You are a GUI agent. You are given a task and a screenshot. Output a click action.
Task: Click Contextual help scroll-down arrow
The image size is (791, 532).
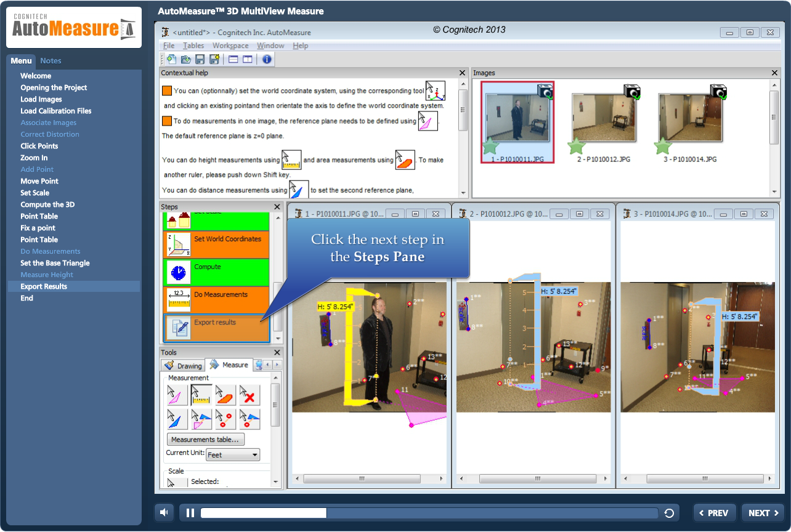[x=463, y=194]
